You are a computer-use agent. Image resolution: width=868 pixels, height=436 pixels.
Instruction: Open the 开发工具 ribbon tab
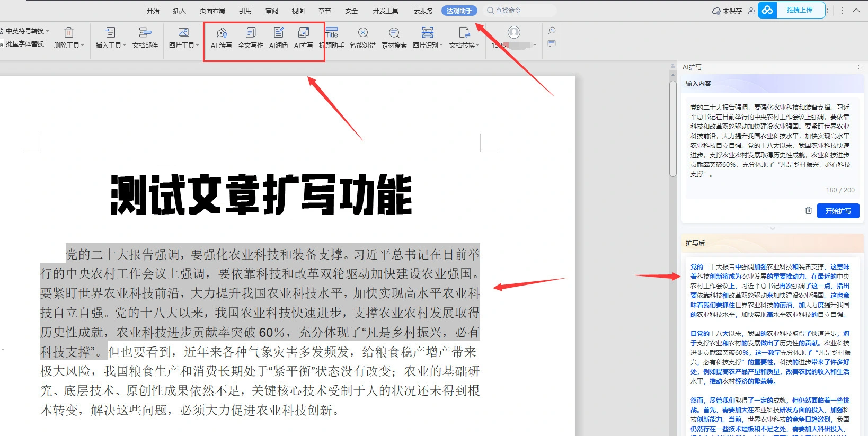coord(385,11)
